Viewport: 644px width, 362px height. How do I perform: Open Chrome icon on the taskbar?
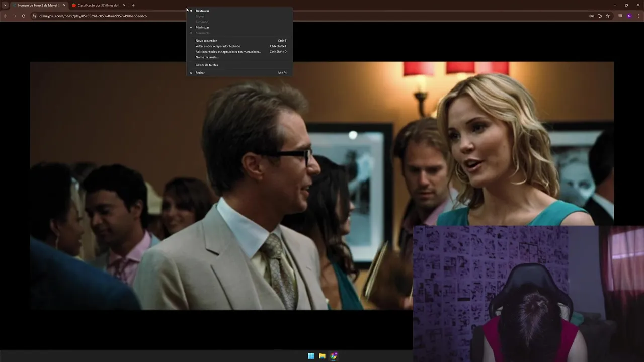334,356
